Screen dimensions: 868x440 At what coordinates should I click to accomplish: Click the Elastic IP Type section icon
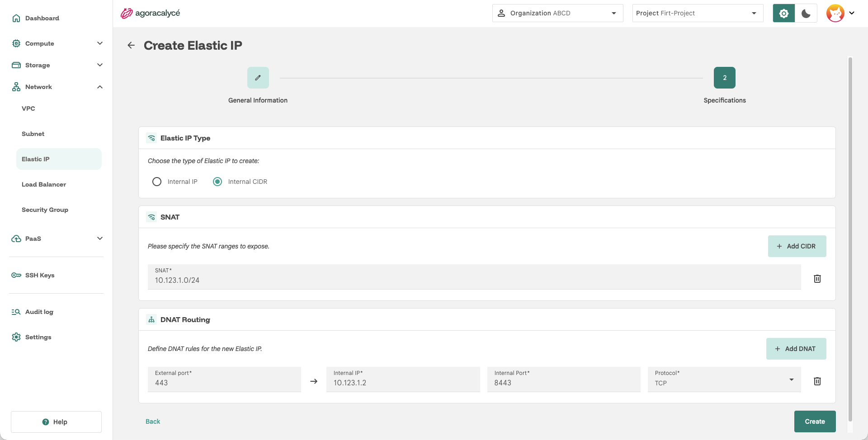151,138
